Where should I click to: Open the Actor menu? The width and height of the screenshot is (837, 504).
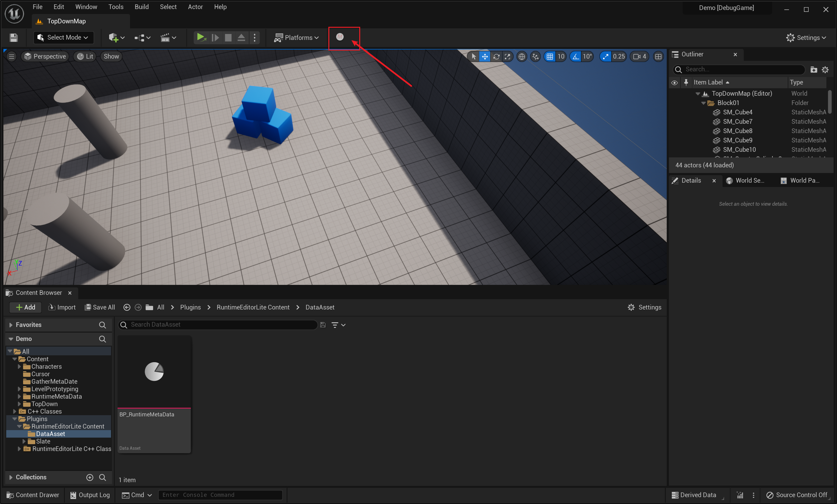[x=195, y=7]
